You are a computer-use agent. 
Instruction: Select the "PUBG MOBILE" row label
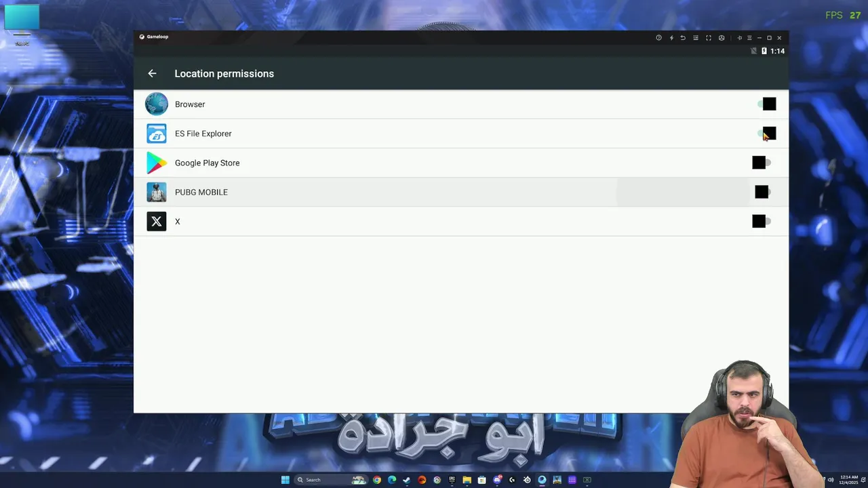pyautogui.click(x=201, y=192)
